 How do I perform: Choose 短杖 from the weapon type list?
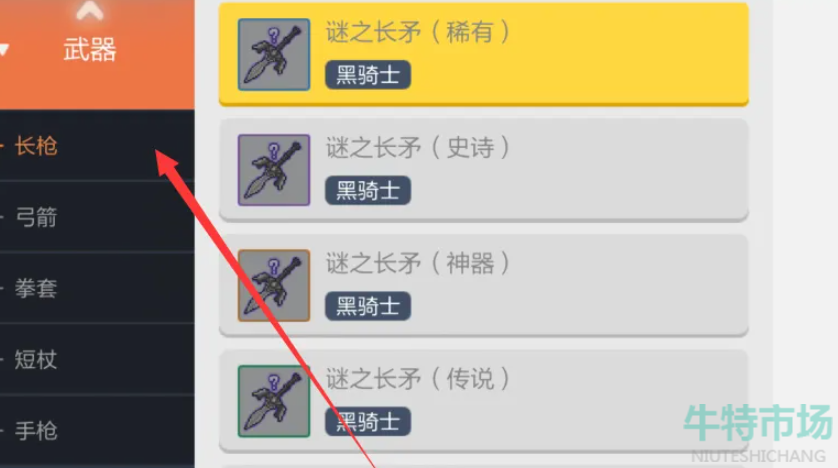tap(97, 359)
